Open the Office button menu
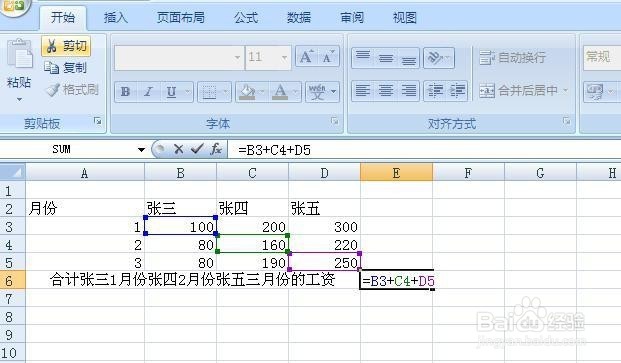 tap(13, 6)
